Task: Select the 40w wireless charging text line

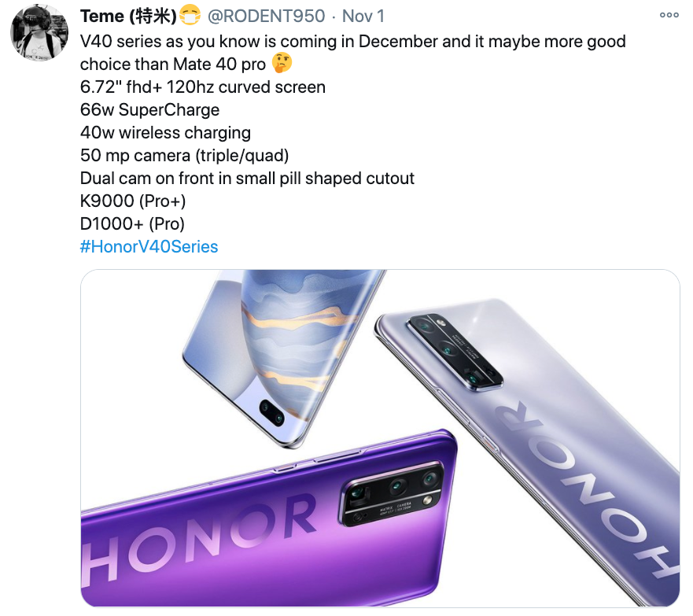Action: click(x=165, y=133)
